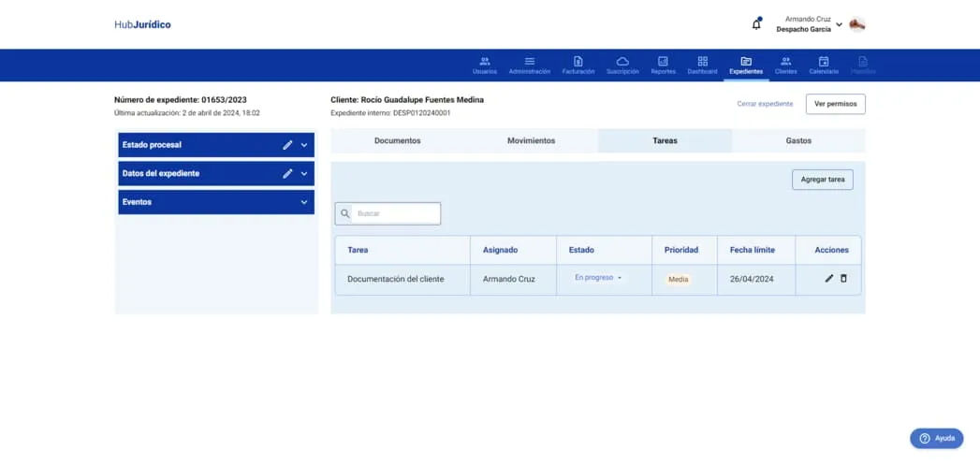The width and height of the screenshot is (980, 465).
Task: Click the Tarea column header
Action: pos(358,250)
